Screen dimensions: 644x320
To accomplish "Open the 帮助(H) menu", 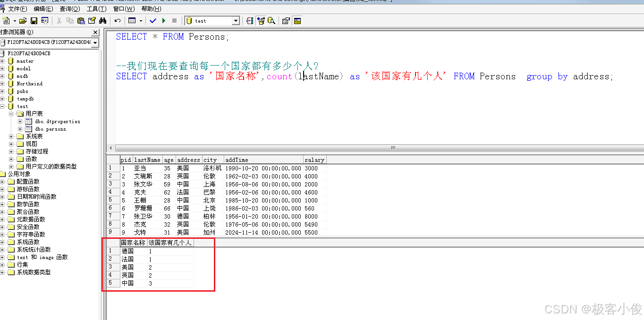I will coord(151,9).
